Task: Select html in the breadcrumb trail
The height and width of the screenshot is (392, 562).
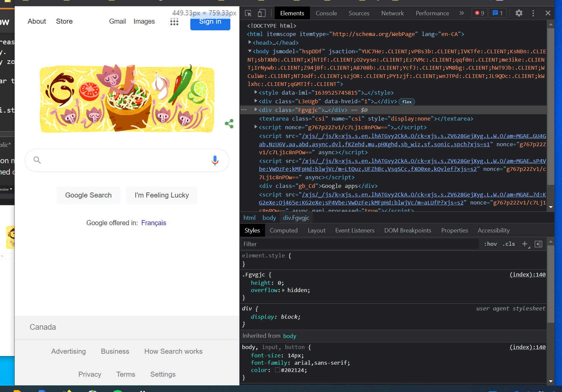Action: tap(249, 218)
